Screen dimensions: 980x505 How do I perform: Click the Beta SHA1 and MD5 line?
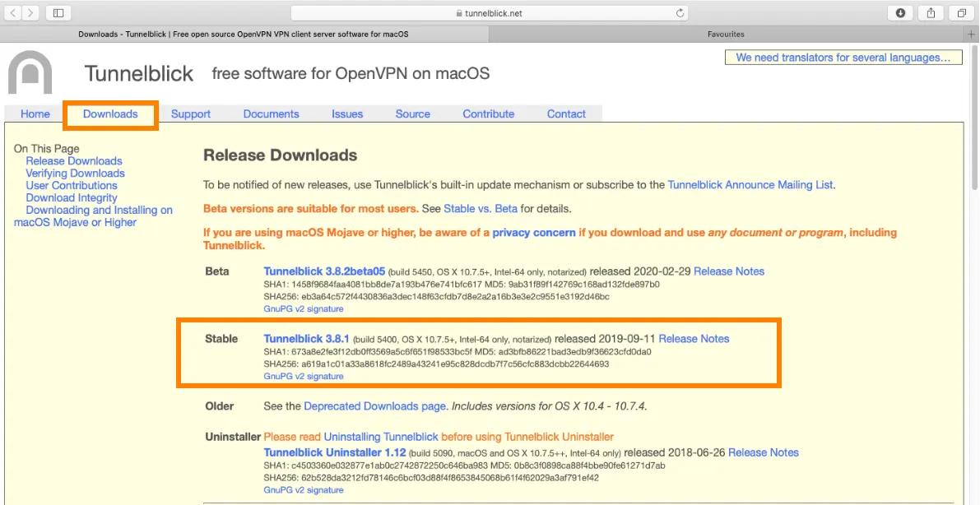click(462, 285)
